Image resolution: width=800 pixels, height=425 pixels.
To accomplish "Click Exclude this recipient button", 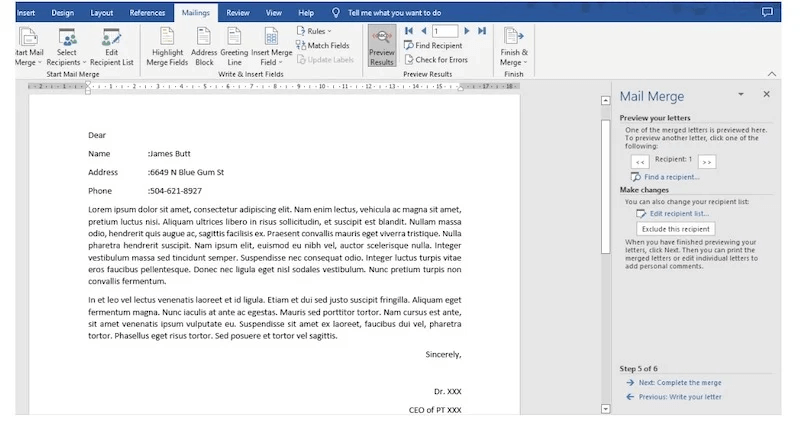I will click(676, 229).
